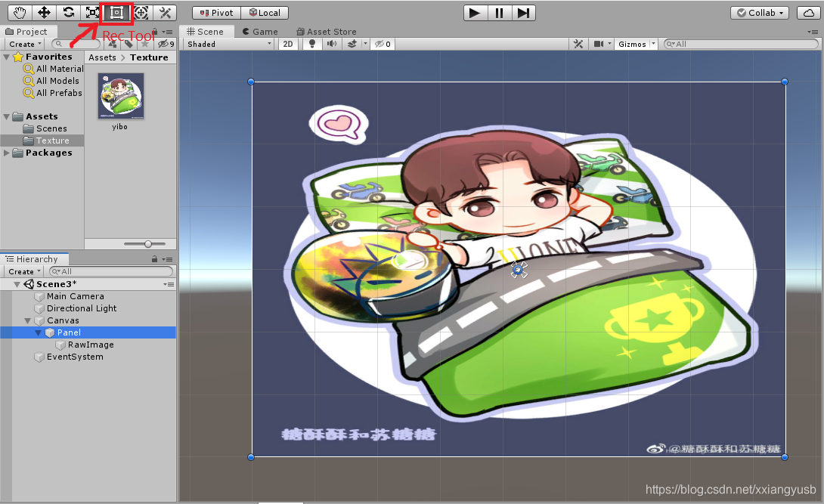Select the Move tool
Screen dimensions: 824x504
click(44, 13)
